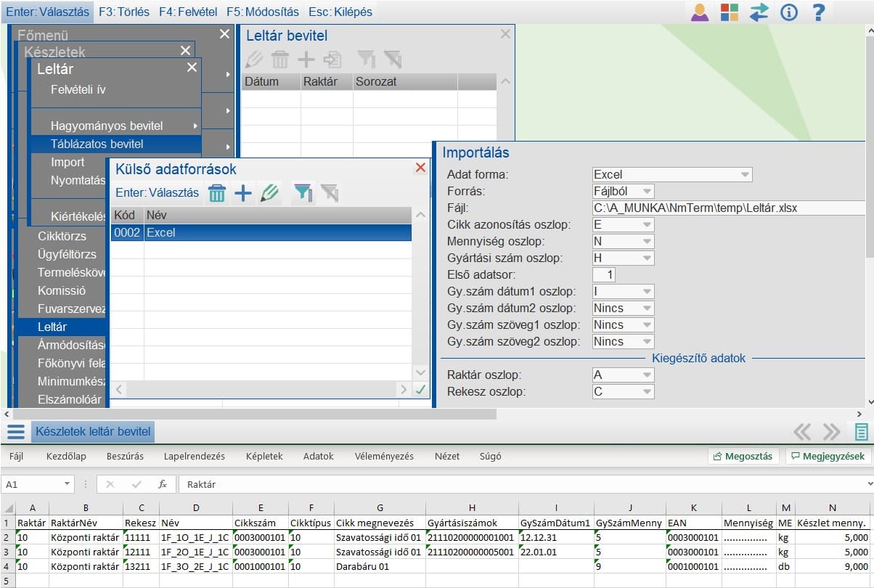Viewport: 874px width, 588px height.
Task: Click the blue swap arrows icon
Action: point(759,12)
